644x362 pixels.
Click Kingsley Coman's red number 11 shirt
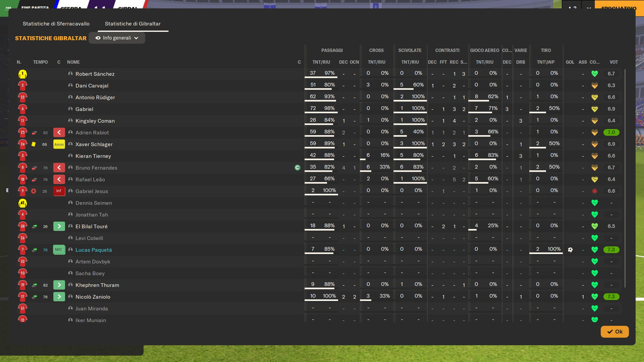coord(22,121)
